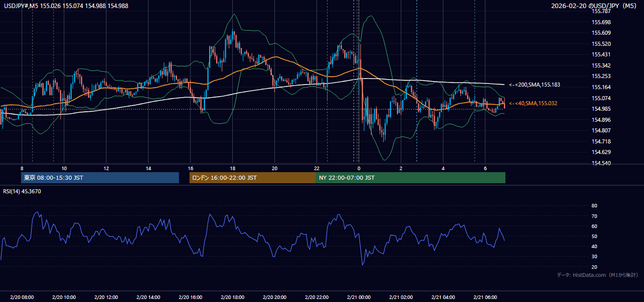The image size is (644, 302).
Task: Click the 2/20 18:00 time label
Action: click(232, 297)
